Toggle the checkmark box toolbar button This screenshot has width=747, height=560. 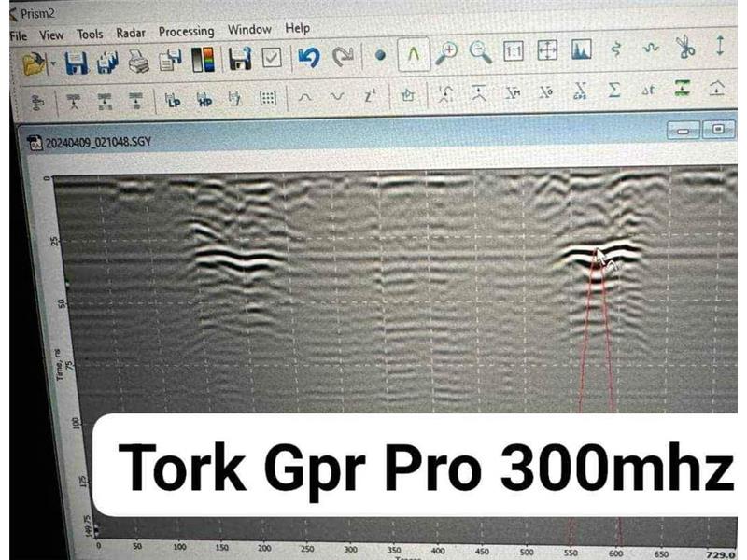[x=272, y=58]
